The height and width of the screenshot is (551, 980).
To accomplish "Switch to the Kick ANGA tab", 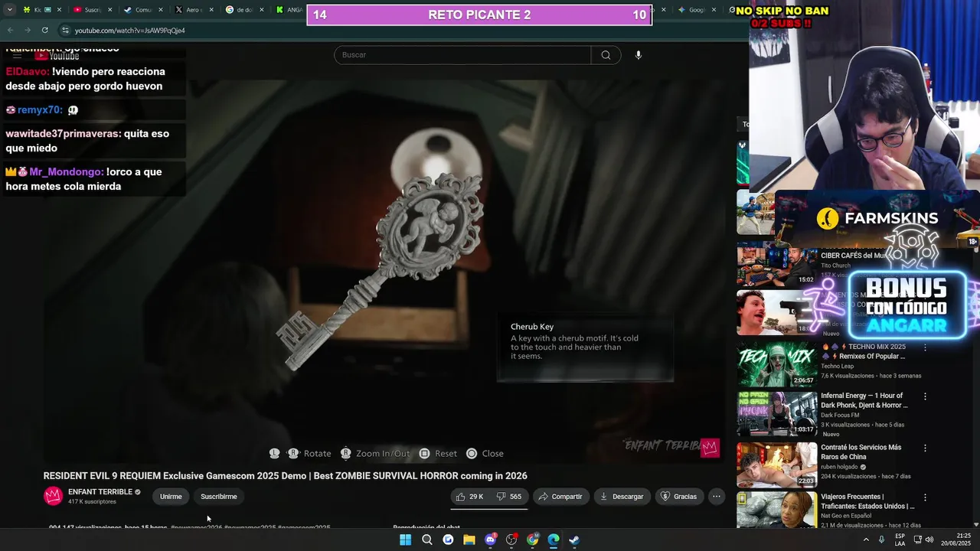I will (x=289, y=10).
